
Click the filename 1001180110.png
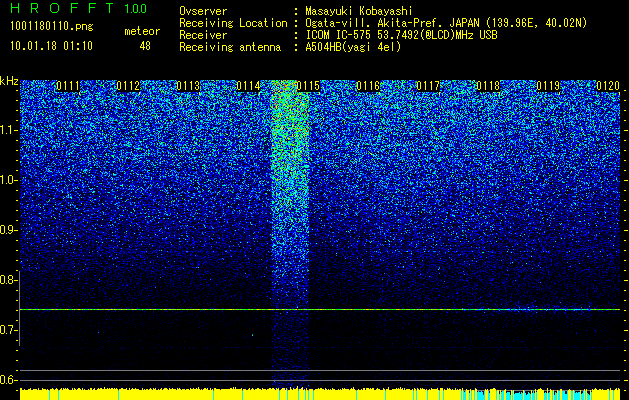click(x=52, y=27)
